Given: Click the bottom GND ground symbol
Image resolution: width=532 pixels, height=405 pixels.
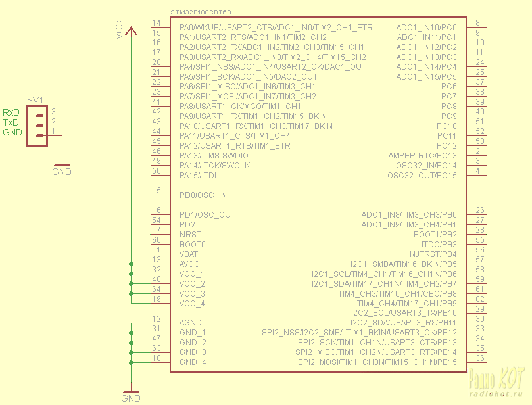Looking at the screenshot, I should (x=131, y=394).
